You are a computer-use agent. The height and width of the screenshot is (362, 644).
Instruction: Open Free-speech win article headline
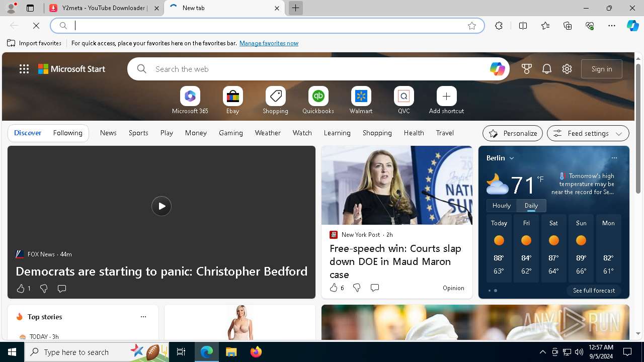395,261
